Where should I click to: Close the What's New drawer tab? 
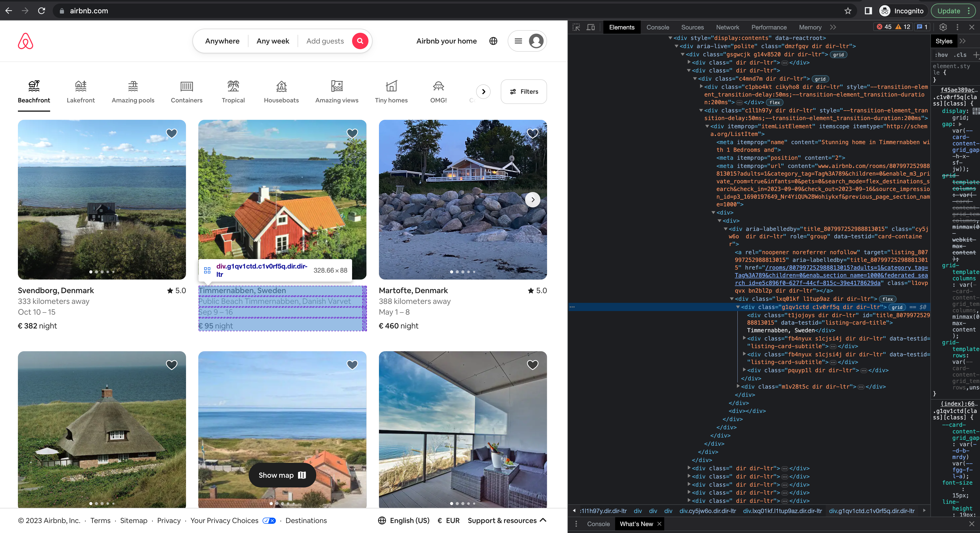coord(659,524)
